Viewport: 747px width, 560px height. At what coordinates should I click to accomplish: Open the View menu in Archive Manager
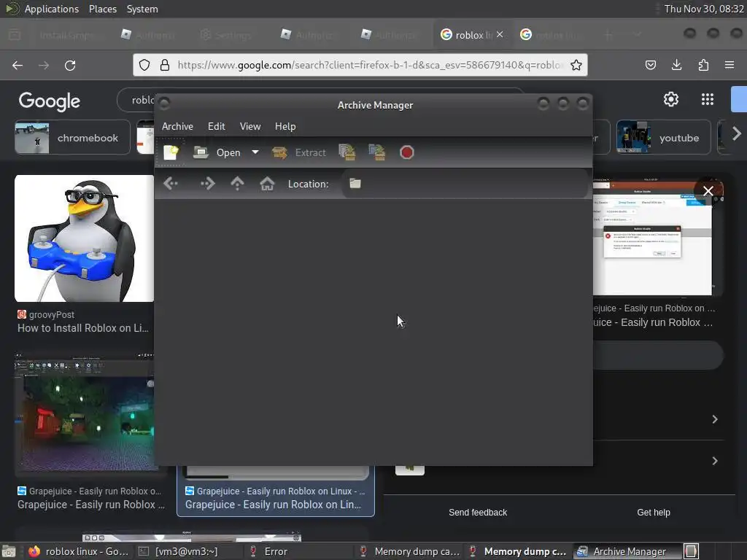250,126
